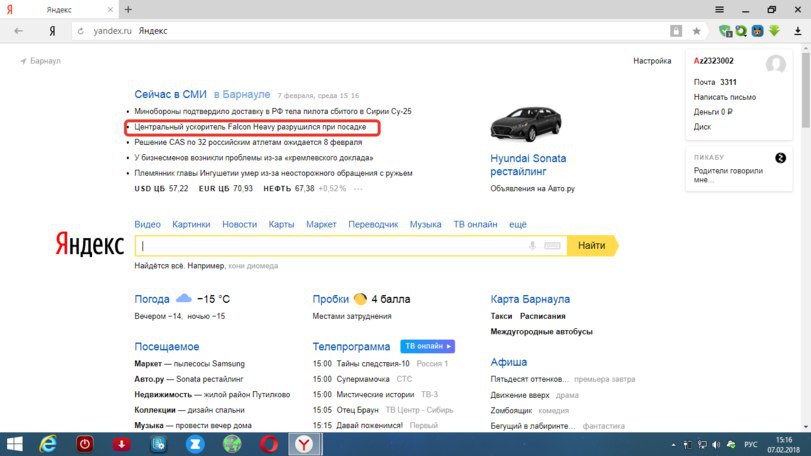Open Настройка settings link
This screenshot has width=811, height=456.
tap(652, 61)
